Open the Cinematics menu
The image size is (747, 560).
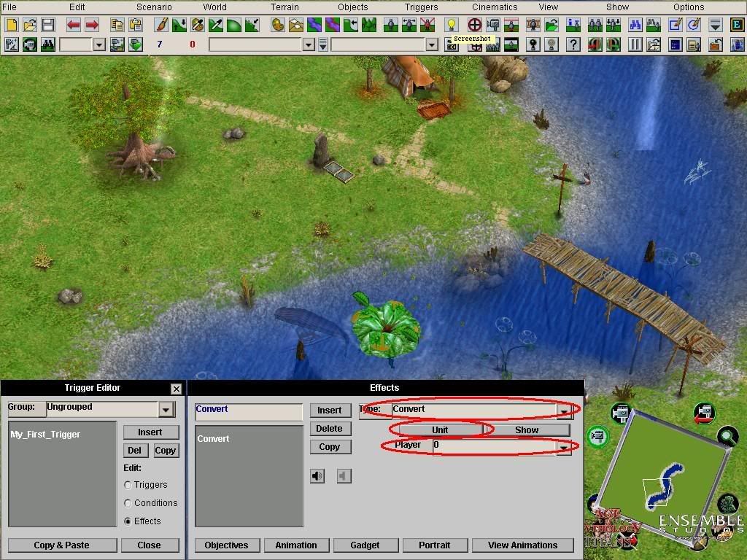point(495,7)
